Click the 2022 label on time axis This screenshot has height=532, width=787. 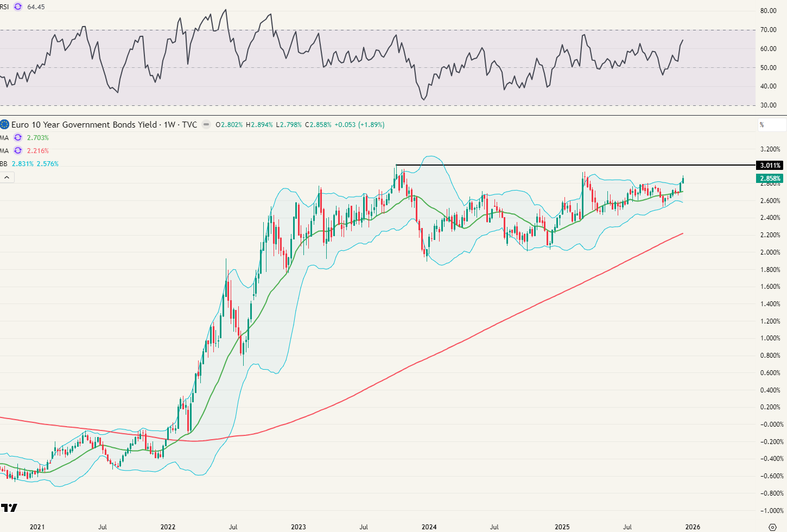click(168, 527)
